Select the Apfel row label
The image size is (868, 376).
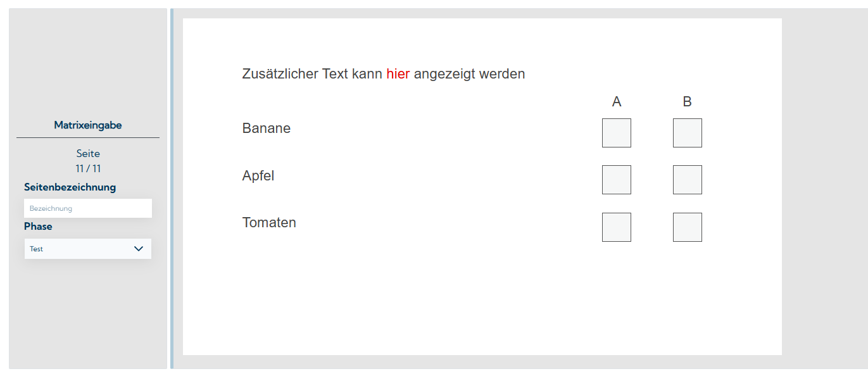tap(258, 176)
